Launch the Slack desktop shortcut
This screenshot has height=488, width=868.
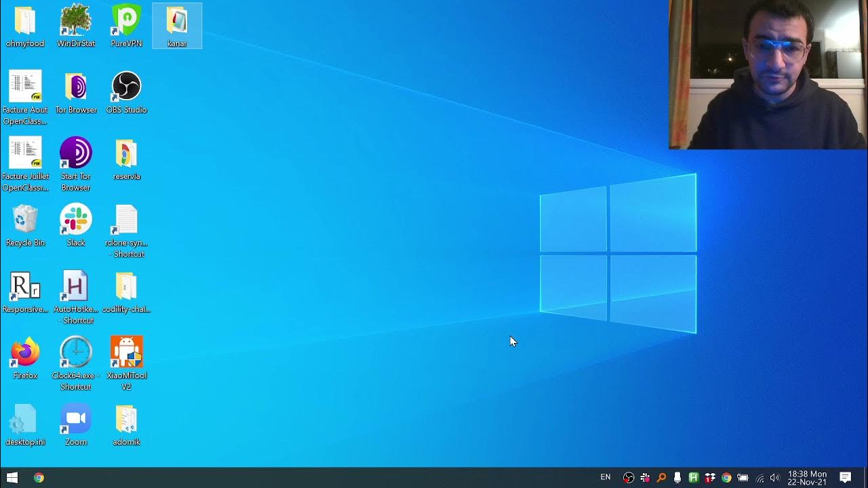tap(76, 226)
